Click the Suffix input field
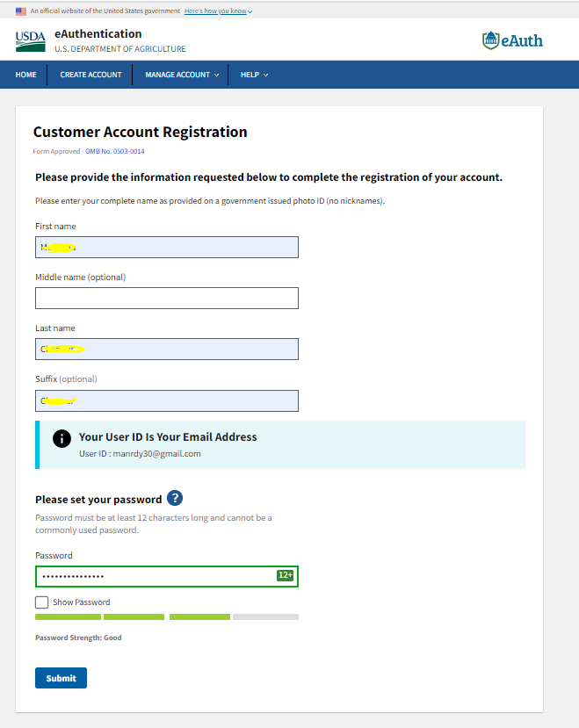 click(167, 400)
